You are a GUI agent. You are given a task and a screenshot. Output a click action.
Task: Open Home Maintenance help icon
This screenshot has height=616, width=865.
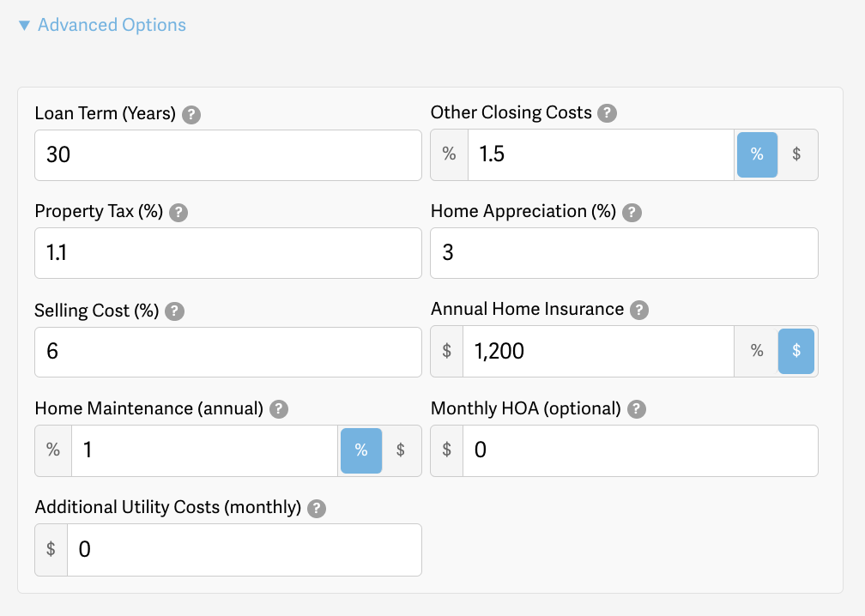click(x=279, y=409)
